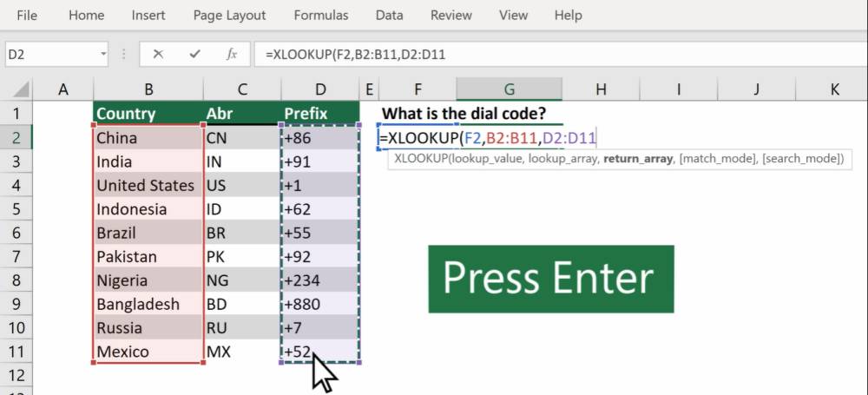This screenshot has height=395, width=868.
Task: Click the China cell
Action: pos(148,137)
